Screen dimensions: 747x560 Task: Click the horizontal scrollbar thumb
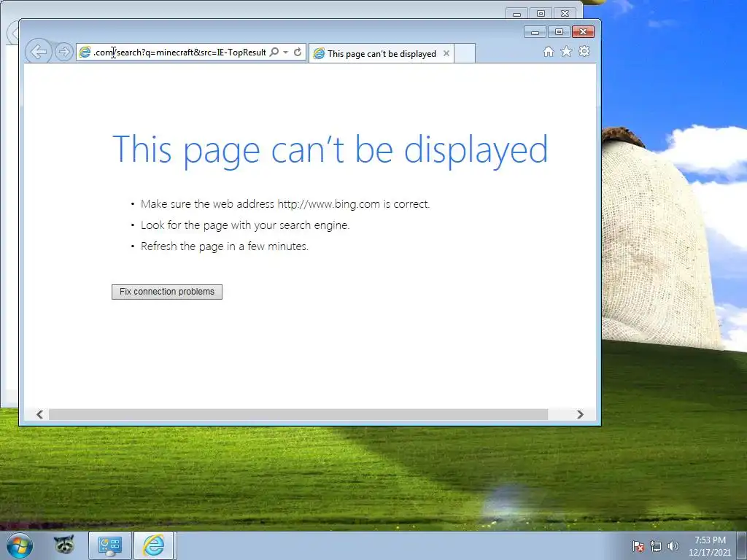pos(298,414)
